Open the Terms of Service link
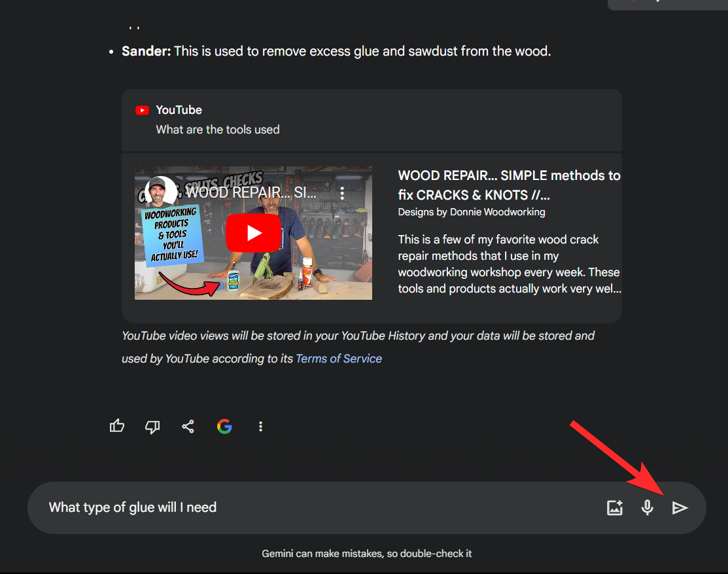 coord(339,359)
